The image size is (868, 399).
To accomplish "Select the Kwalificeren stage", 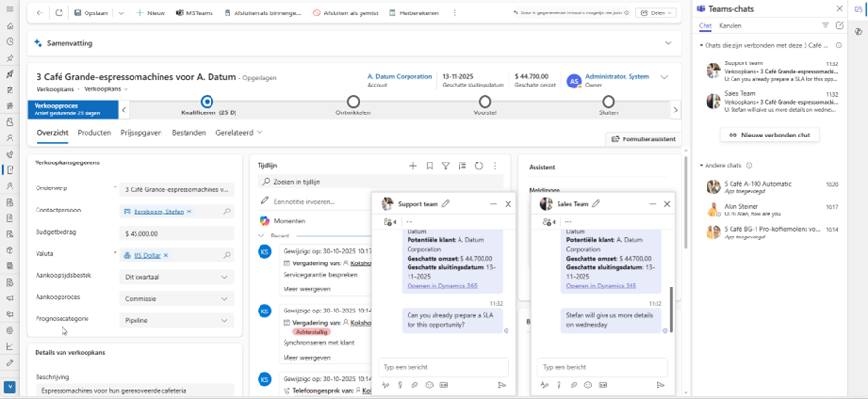I will point(207,102).
